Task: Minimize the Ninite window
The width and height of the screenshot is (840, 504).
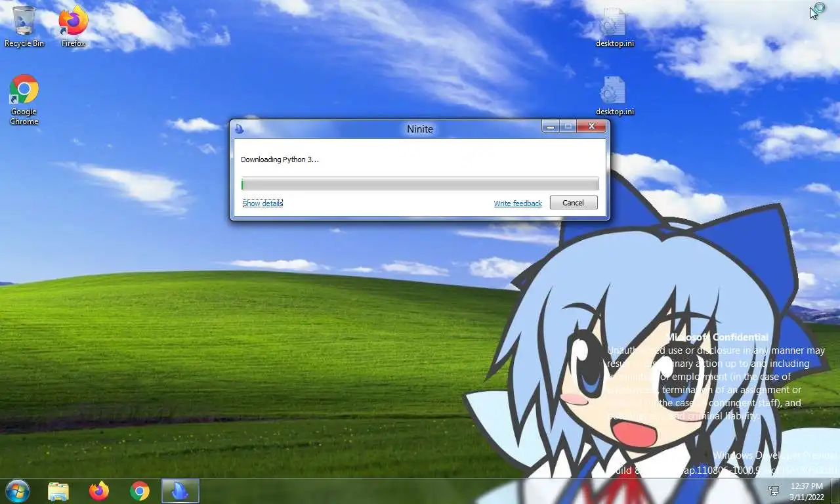Action: (550, 127)
